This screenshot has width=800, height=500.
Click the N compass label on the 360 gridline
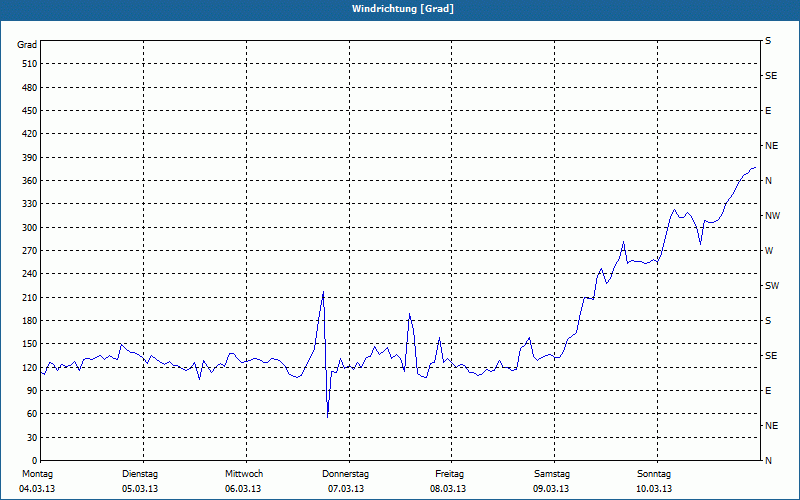click(768, 181)
